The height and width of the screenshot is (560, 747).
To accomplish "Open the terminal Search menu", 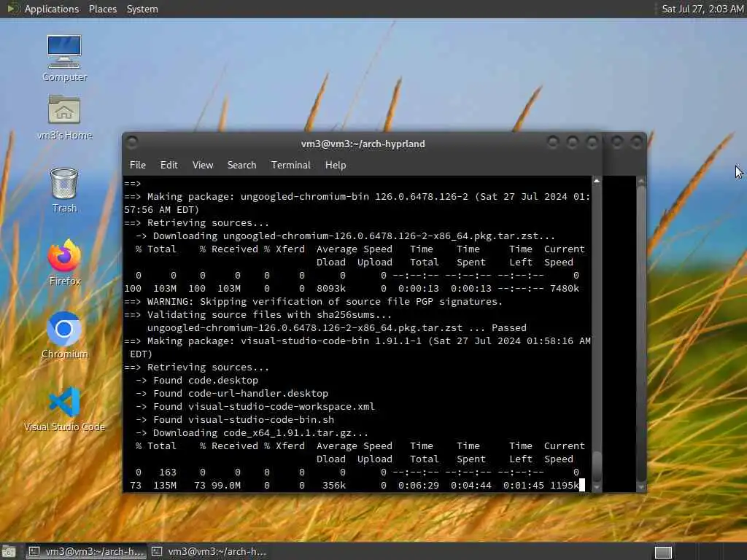I will [x=241, y=166].
